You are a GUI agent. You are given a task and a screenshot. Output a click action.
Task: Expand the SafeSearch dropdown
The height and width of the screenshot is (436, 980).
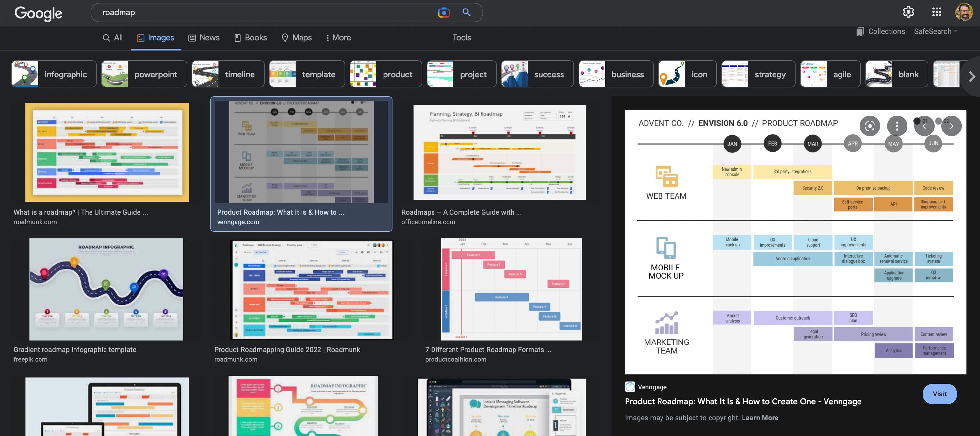pos(936,32)
